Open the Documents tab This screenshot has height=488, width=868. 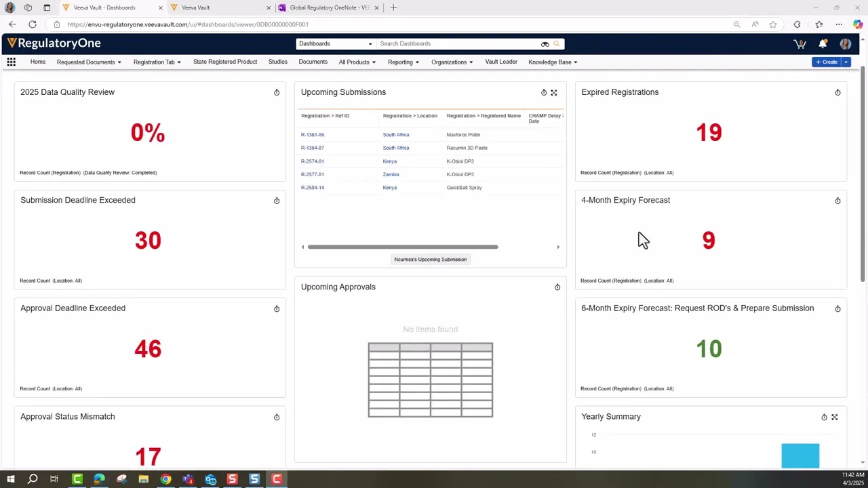coord(313,62)
